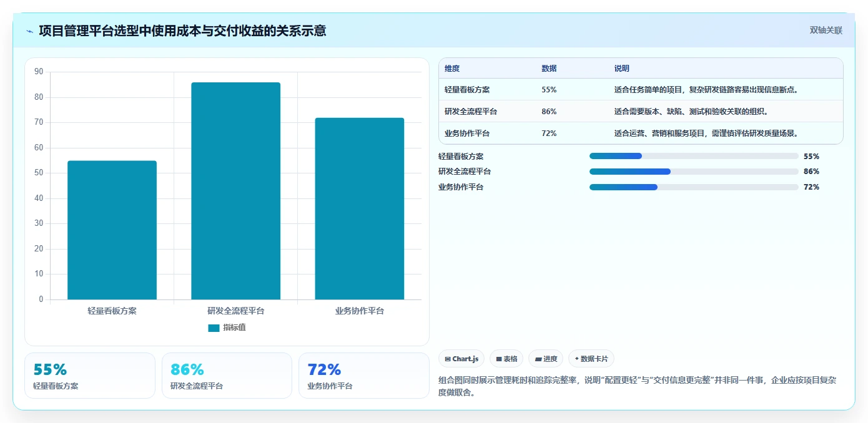Click the 业务协作平台 progress bar
Image resolution: width=868 pixels, height=423 pixels.
click(x=694, y=187)
